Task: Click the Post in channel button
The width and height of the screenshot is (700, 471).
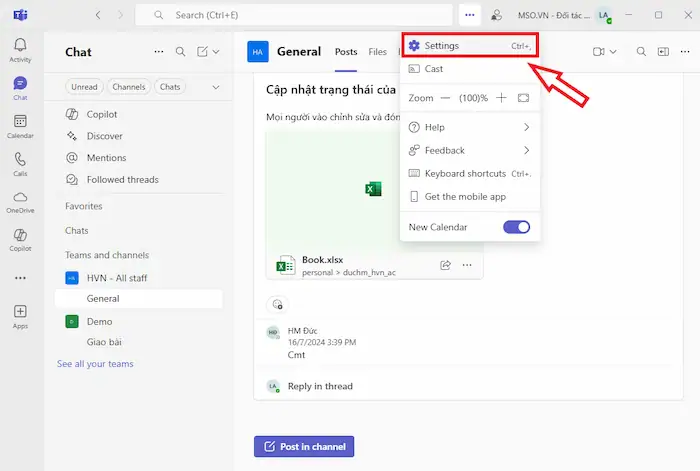Action: pyautogui.click(x=304, y=446)
